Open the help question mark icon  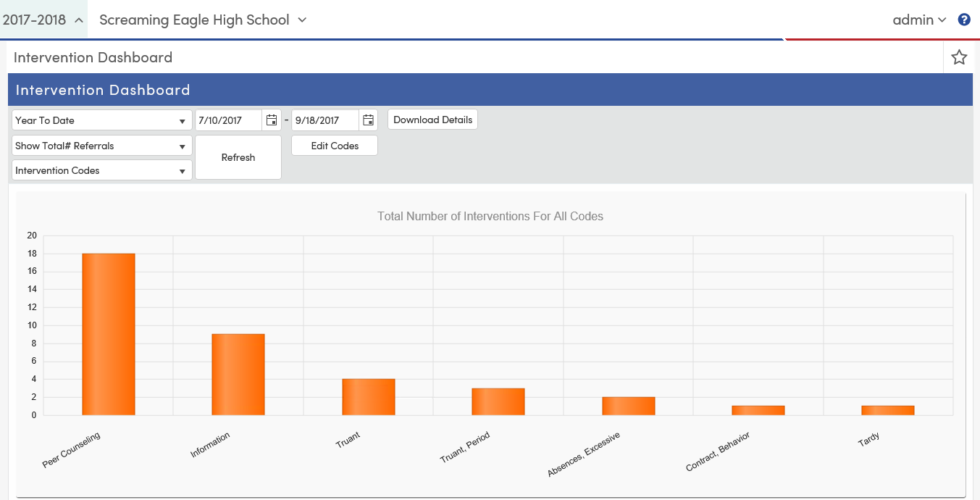[964, 20]
